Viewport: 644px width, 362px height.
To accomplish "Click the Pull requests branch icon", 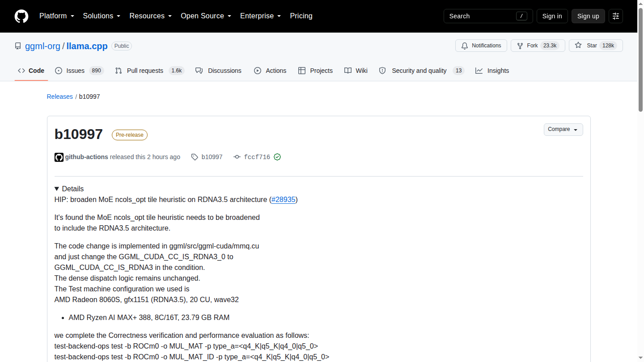I will coord(119,71).
